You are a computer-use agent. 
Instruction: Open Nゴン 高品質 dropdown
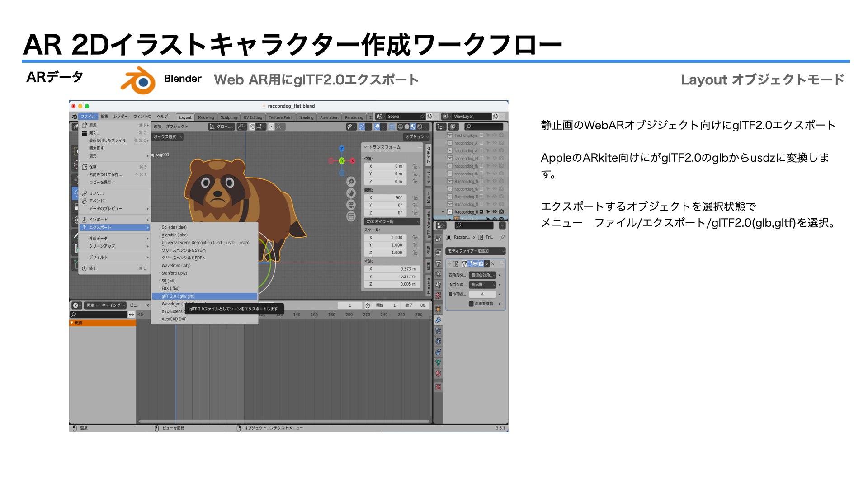tap(483, 285)
